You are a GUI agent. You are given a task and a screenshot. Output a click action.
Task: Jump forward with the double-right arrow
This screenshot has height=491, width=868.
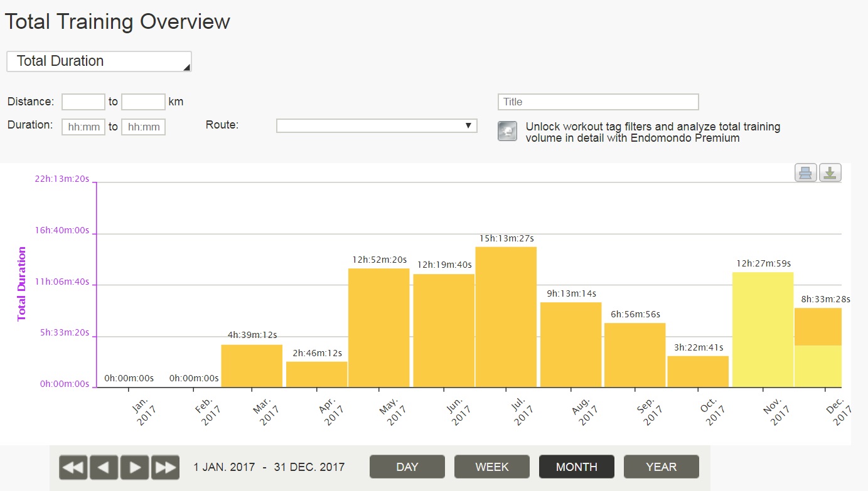tap(165, 467)
